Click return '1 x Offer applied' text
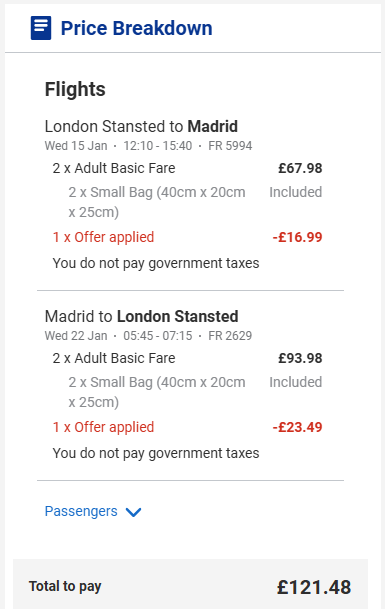The image size is (385, 609). pyautogui.click(x=103, y=427)
